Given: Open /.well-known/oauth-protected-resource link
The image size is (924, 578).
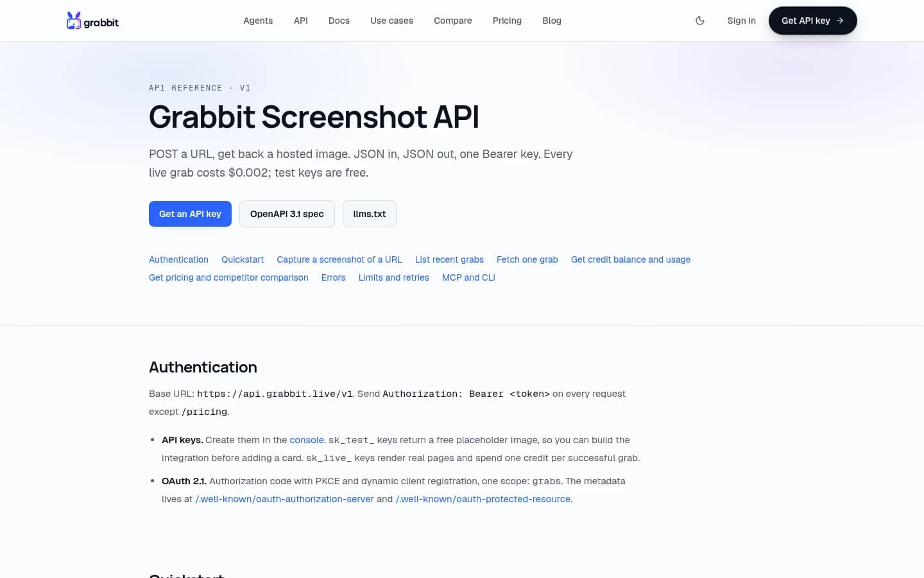Looking at the screenshot, I should pos(483,499).
